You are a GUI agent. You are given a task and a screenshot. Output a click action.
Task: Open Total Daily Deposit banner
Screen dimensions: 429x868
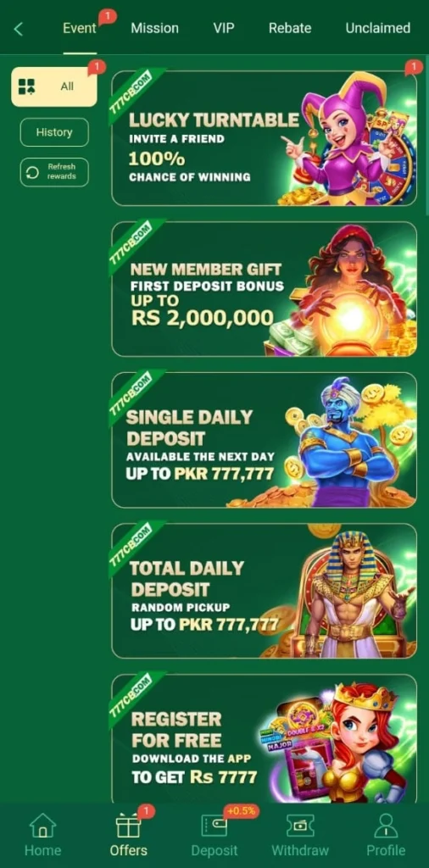click(264, 591)
